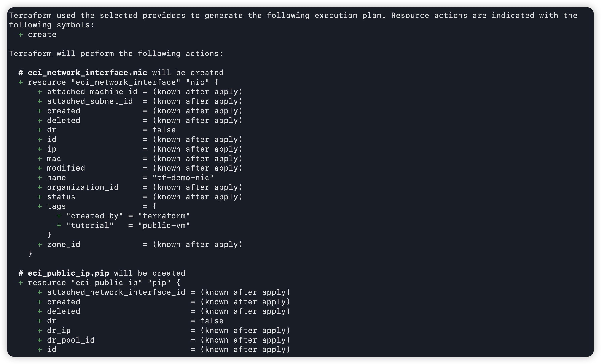Click the organization_id attribute name
The width and height of the screenshot is (601, 364).
tap(83, 187)
